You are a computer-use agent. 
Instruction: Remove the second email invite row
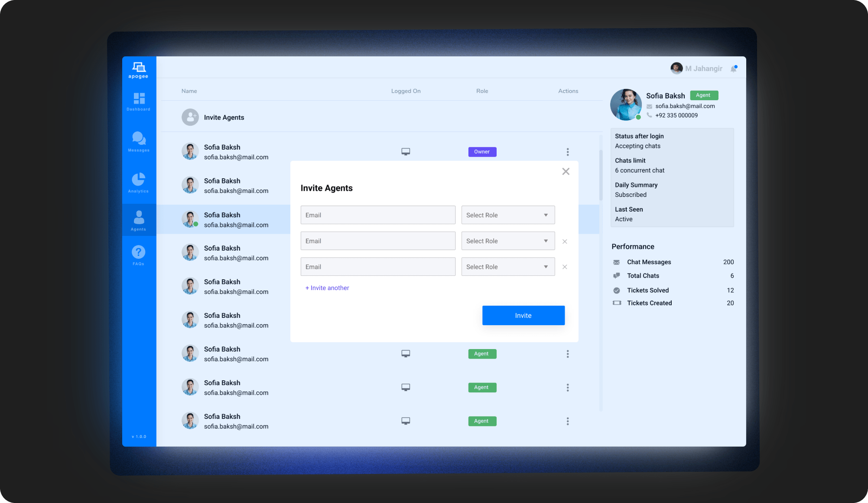565,242
